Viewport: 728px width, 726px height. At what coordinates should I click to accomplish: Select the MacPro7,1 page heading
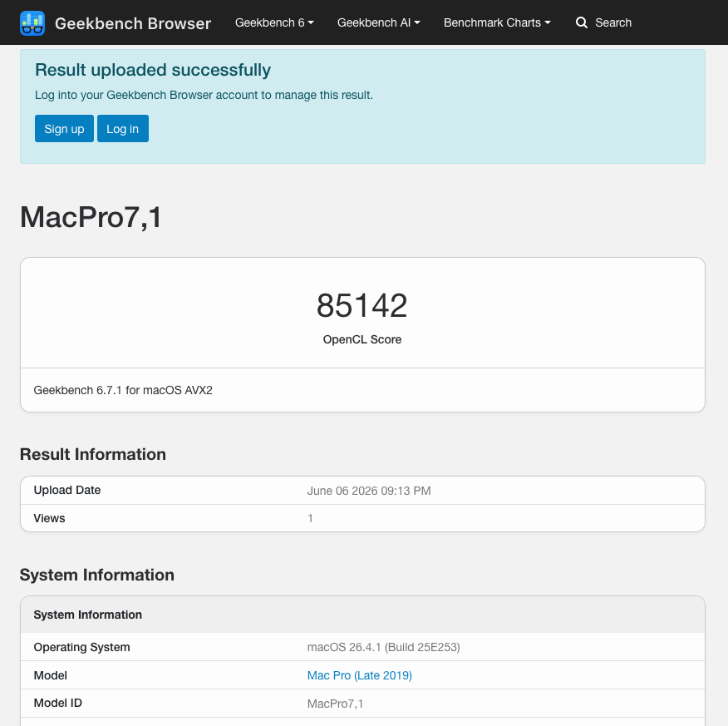(x=91, y=217)
